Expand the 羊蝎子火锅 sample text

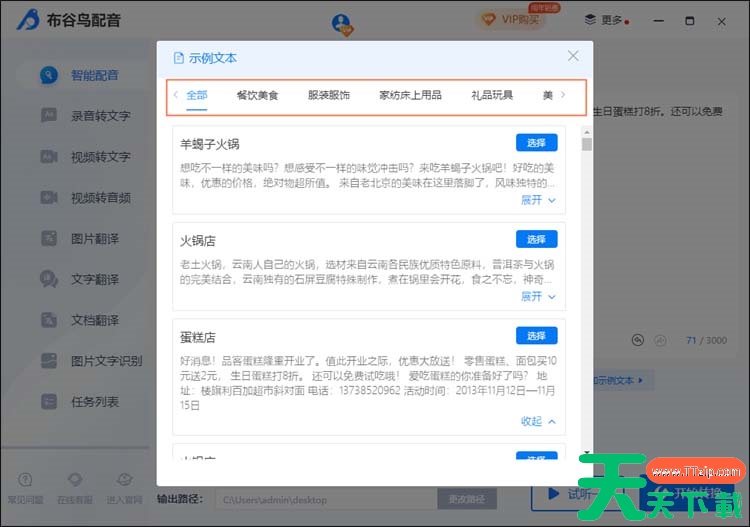[538, 200]
